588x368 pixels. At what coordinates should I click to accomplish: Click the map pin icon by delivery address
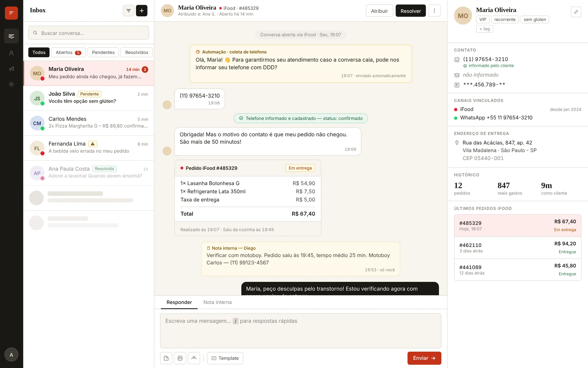[x=457, y=143]
